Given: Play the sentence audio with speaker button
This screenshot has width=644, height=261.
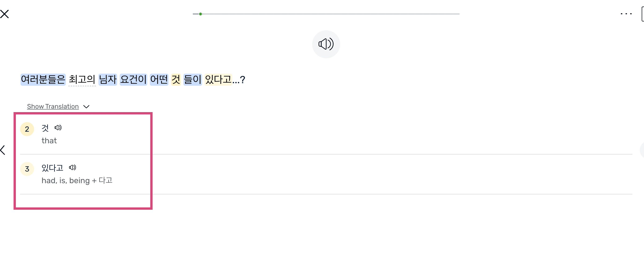Looking at the screenshot, I should 326,44.
